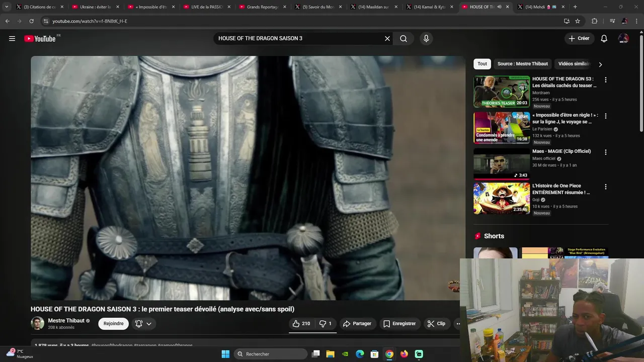Open the subscription notification bell dropdown
The image size is (644, 362).
pos(143,324)
